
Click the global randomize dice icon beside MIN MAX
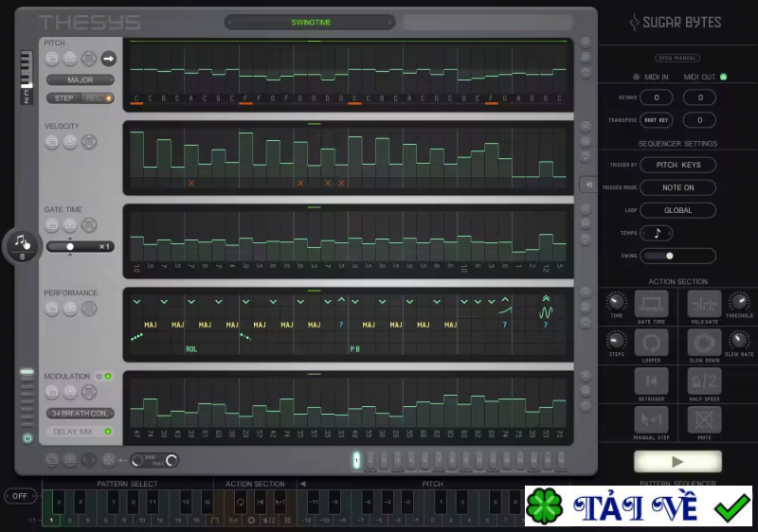108,460
